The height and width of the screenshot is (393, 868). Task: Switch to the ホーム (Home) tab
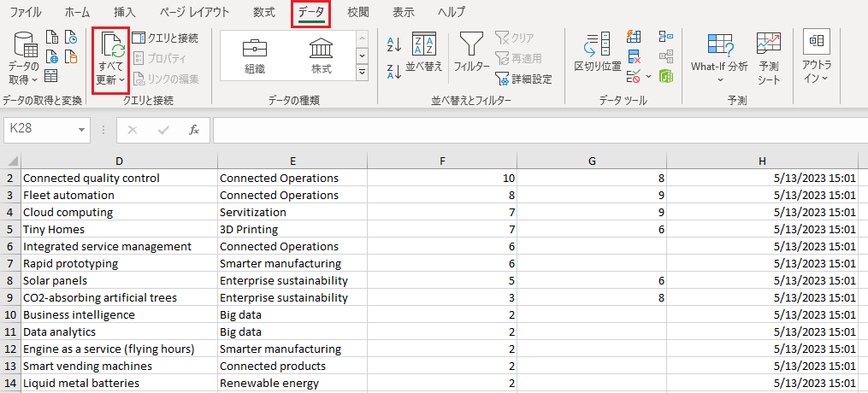coord(79,12)
